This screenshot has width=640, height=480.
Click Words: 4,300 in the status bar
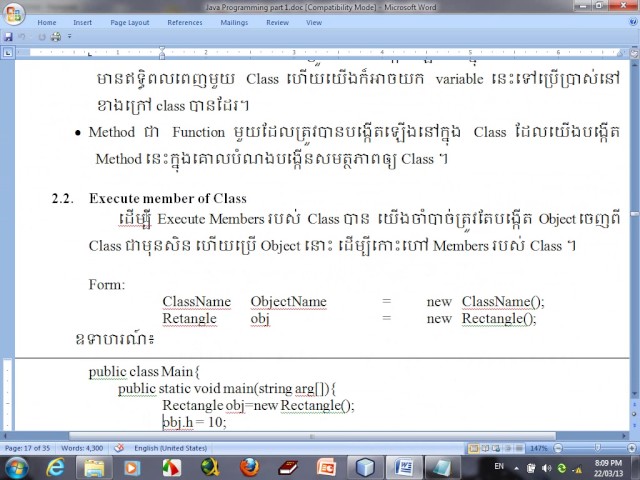(82, 448)
